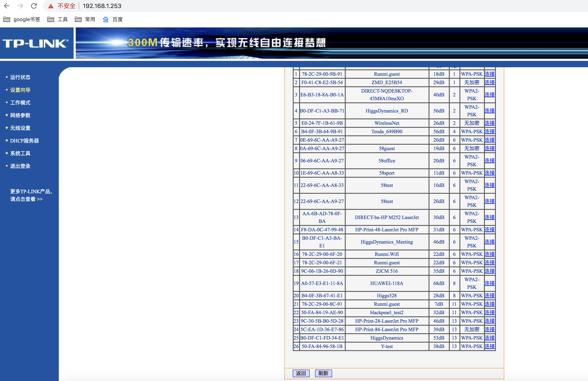The width and height of the screenshot is (588, 381).
Task: Click 连接 link for HUAWEI-118A
Action: (489, 283)
